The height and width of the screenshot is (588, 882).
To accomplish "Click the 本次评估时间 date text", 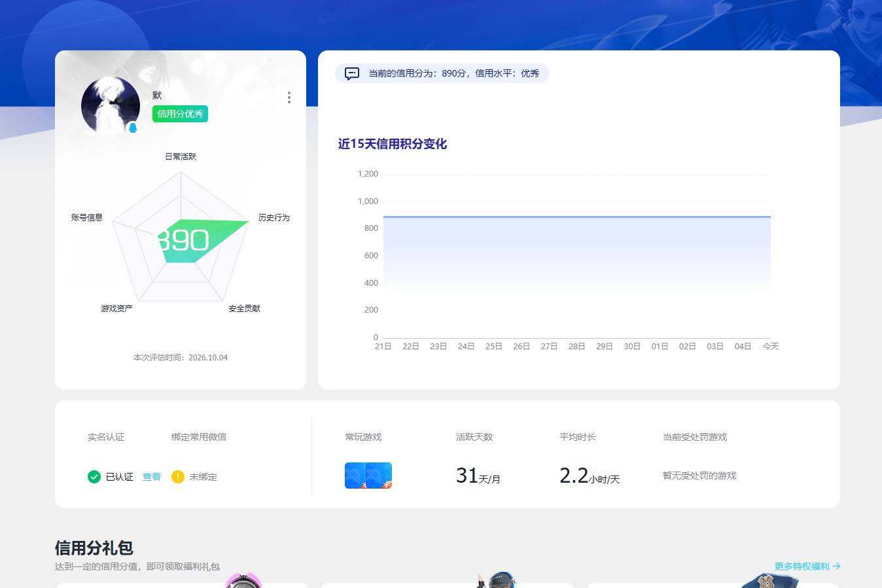I will click(181, 357).
